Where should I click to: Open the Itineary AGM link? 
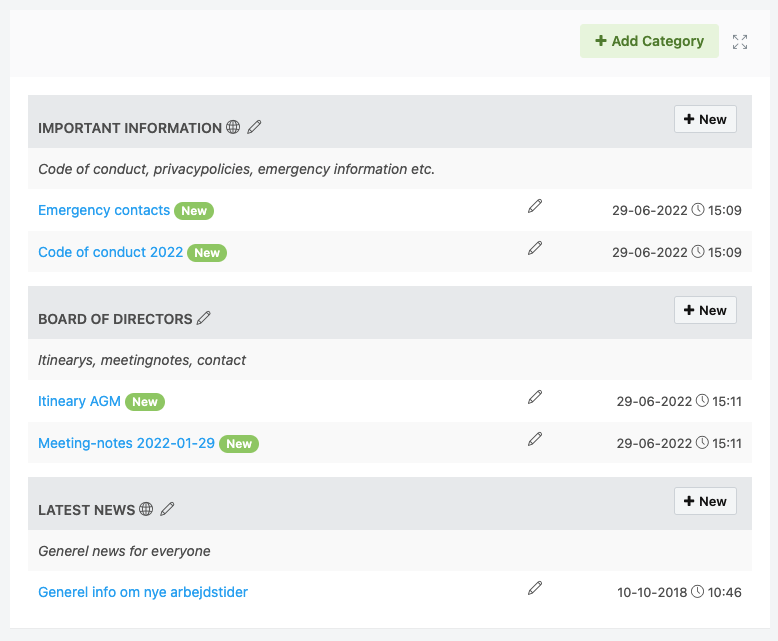pyautogui.click(x=79, y=401)
